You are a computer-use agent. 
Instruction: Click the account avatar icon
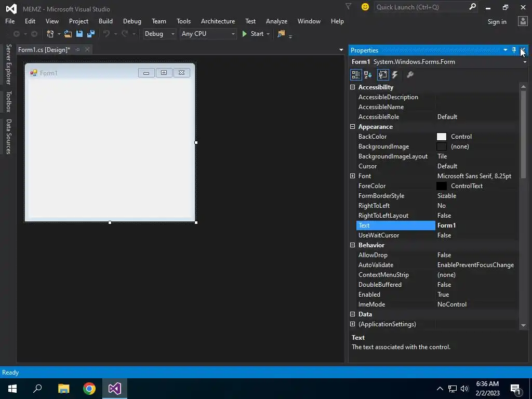tap(523, 21)
